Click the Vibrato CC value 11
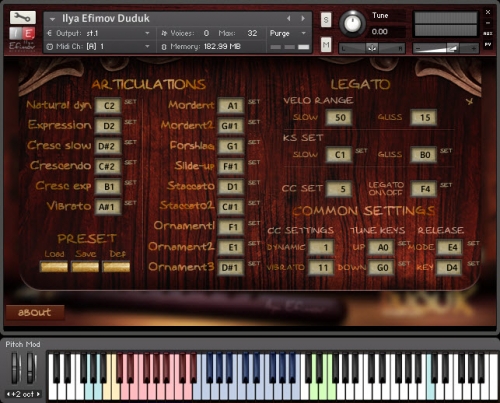Viewport: 500px width, 403px height. [x=321, y=268]
